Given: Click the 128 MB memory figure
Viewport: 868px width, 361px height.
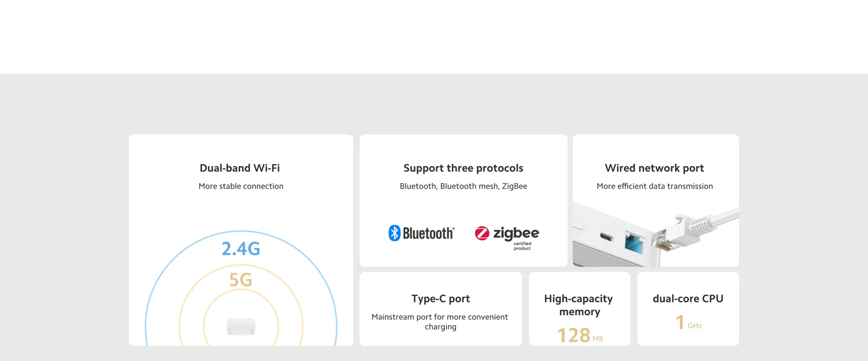Looking at the screenshot, I should tap(580, 335).
